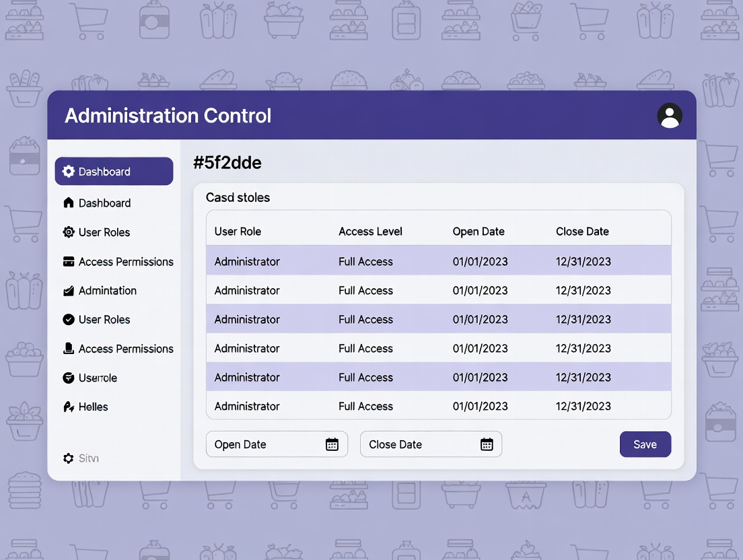This screenshot has width=743, height=560.
Task: Click the Access Level column header
Action: click(370, 232)
